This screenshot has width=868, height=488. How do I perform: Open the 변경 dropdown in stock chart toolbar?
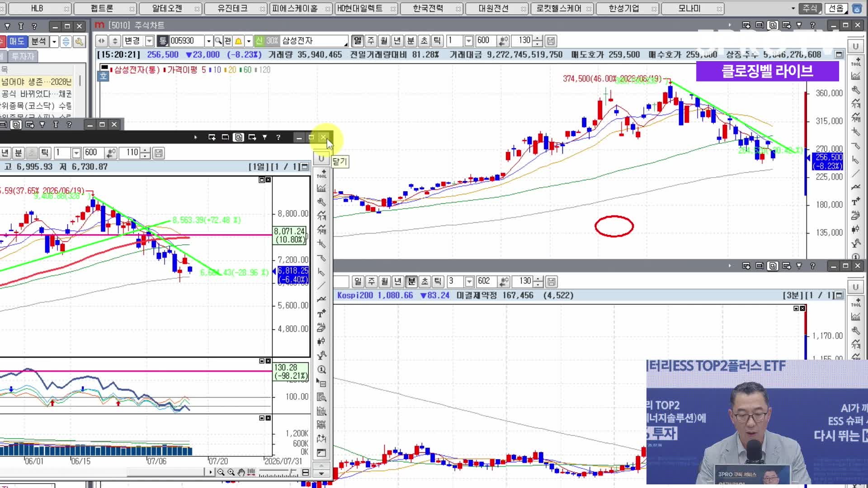tap(150, 41)
